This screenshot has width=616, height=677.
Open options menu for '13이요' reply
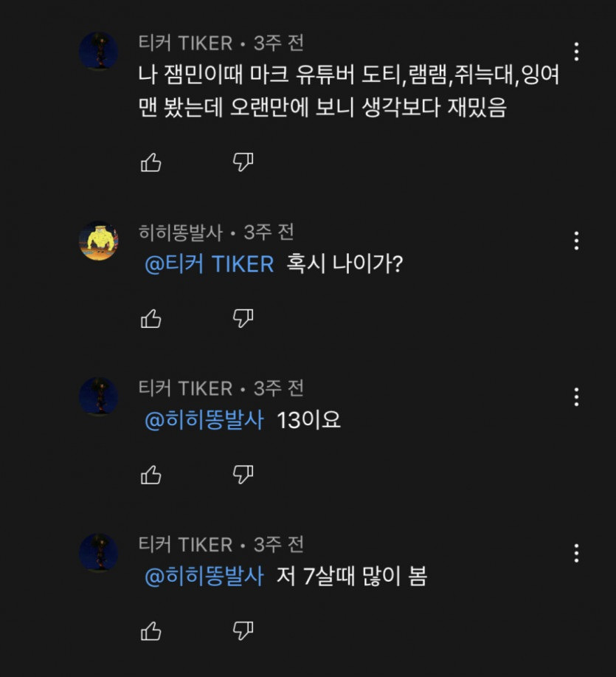pyautogui.click(x=576, y=396)
